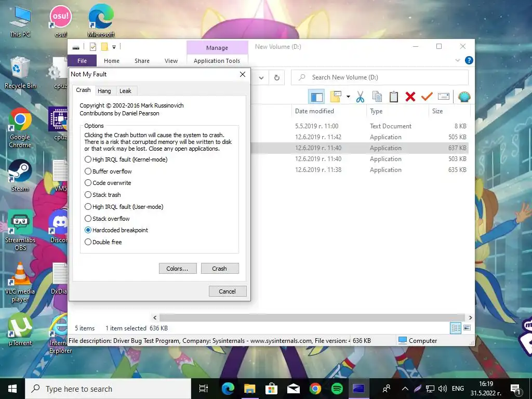Click the Paste clipboard icon in Explorer toolbar
The width and height of the screenshot is (532, 399).
(x=393, y=97)
